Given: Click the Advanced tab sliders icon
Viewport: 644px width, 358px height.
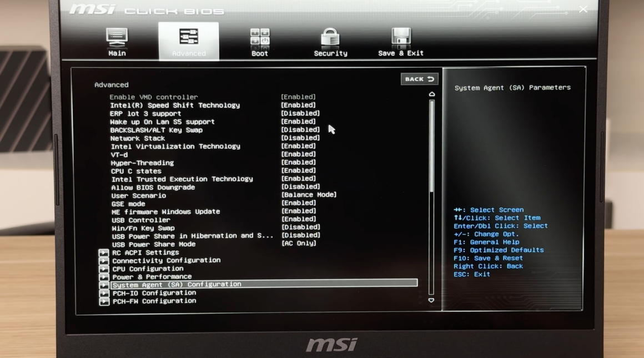Looking at the screenshot, I should (189, 37).
